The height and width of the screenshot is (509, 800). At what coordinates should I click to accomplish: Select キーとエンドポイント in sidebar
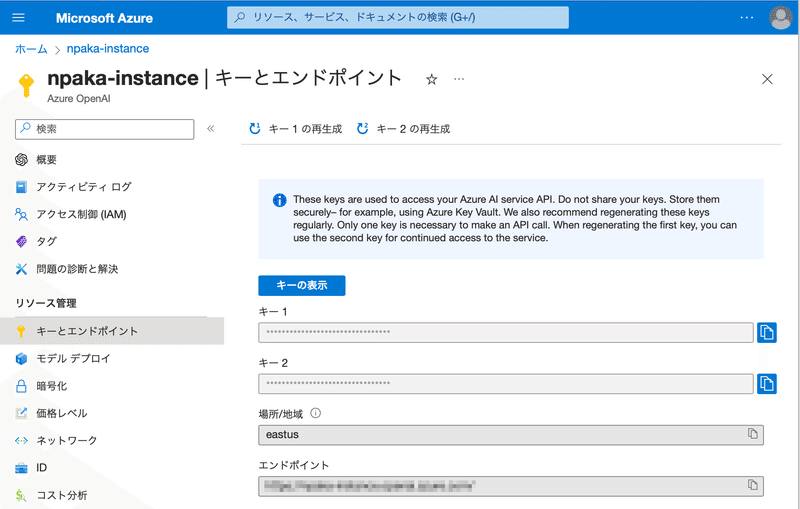point(112,331)
